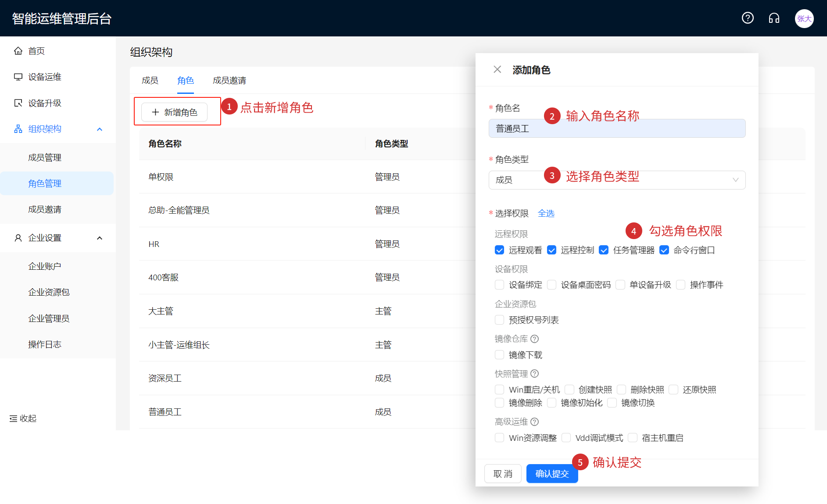
Task: Collapse the 组织架构 sidebar chevron
Action: pos(100,129)
